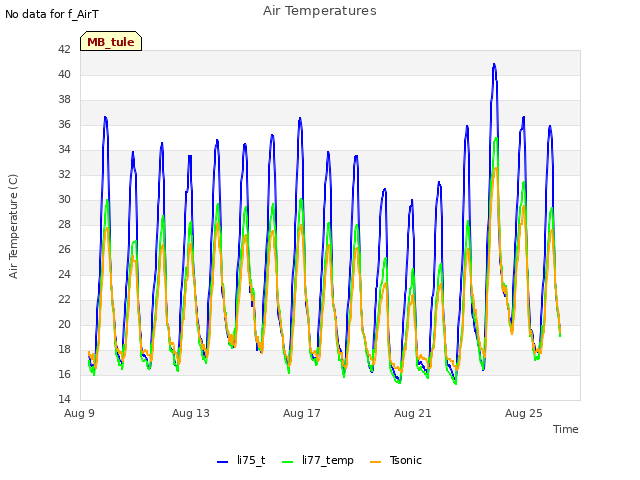Viewport: 640px width, 480px height.
Task: Click the 42 y-axis tick label
Action: click(64, 49)
